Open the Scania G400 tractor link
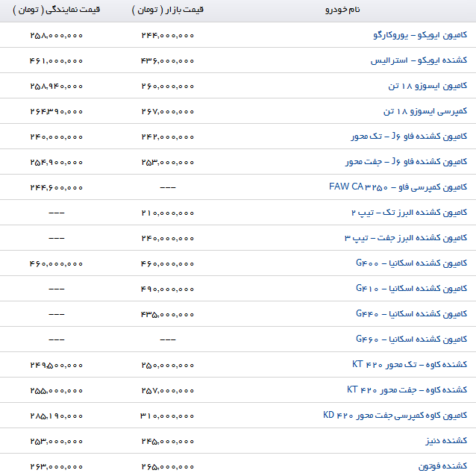 tap(411, 263)
